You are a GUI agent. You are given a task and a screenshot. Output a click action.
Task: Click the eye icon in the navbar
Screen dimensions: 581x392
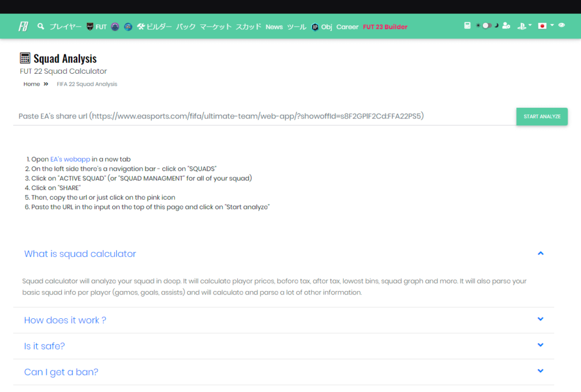tap(562, 25)
